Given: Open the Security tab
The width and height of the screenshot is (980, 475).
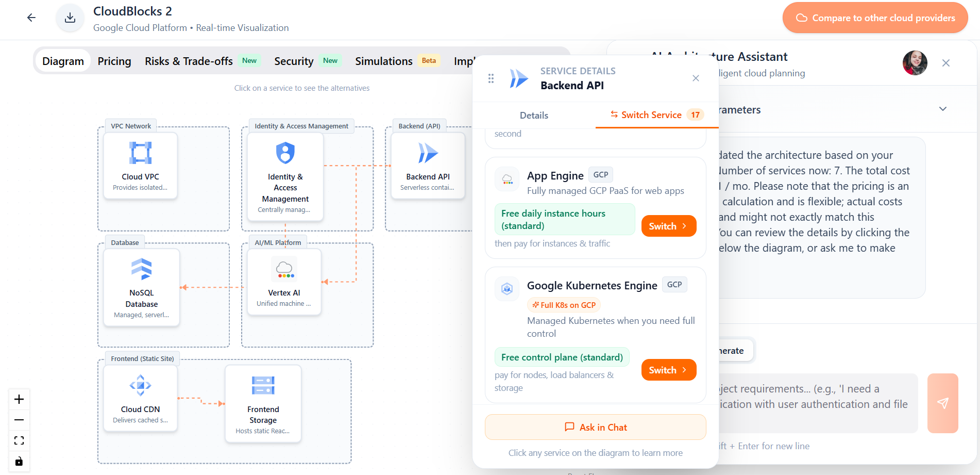Looking at the screenshot, I should tap(294, 61).
